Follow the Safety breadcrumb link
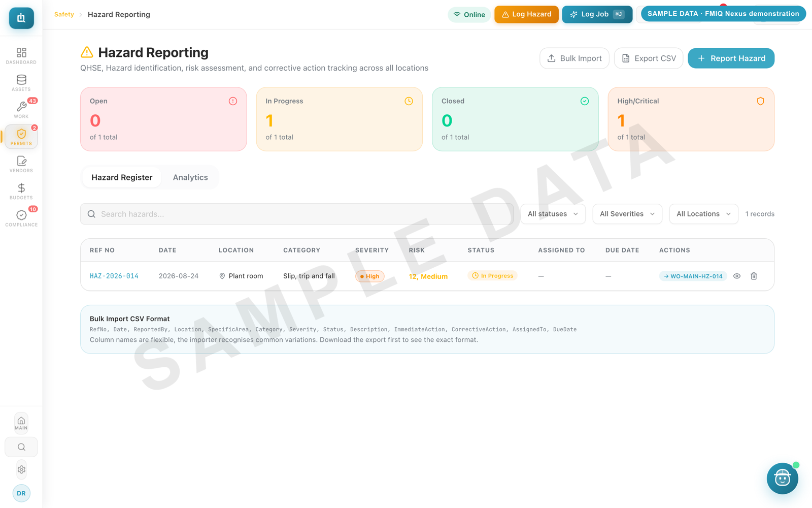 (x=64, y=14)
